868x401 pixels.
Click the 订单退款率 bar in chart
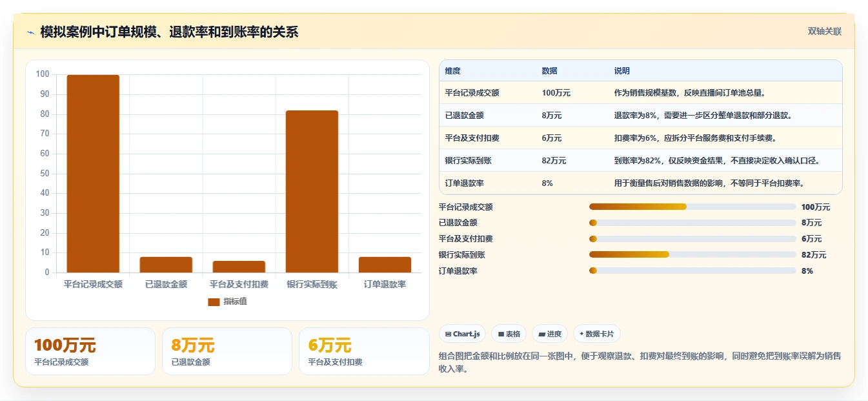coord(385,265)
